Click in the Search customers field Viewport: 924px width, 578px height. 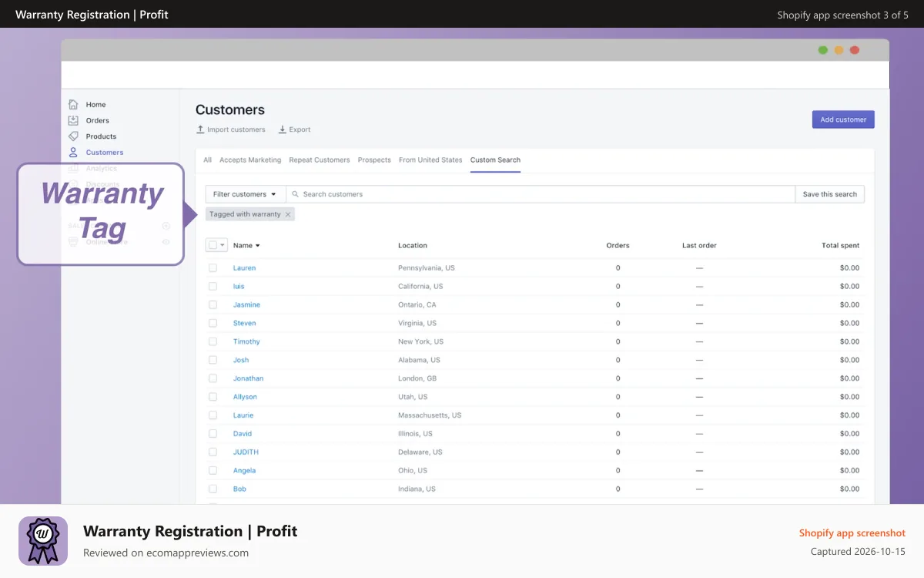tap(541, 194)
